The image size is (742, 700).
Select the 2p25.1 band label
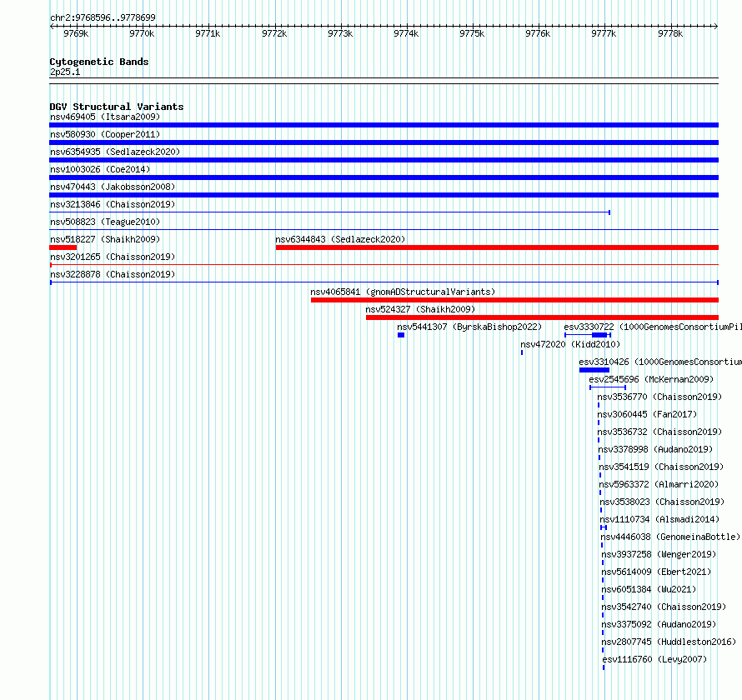pyautogui.click(x=65, y=72)
